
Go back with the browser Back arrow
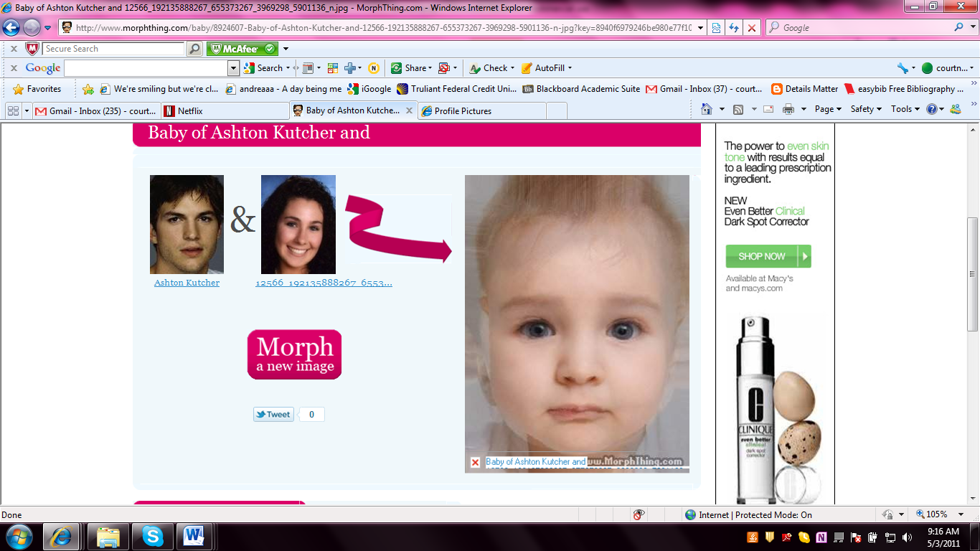click(11, 28)
